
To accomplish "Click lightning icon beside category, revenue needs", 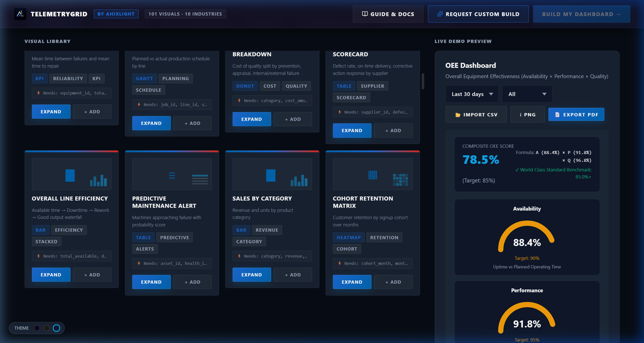I will click(239, 256).
